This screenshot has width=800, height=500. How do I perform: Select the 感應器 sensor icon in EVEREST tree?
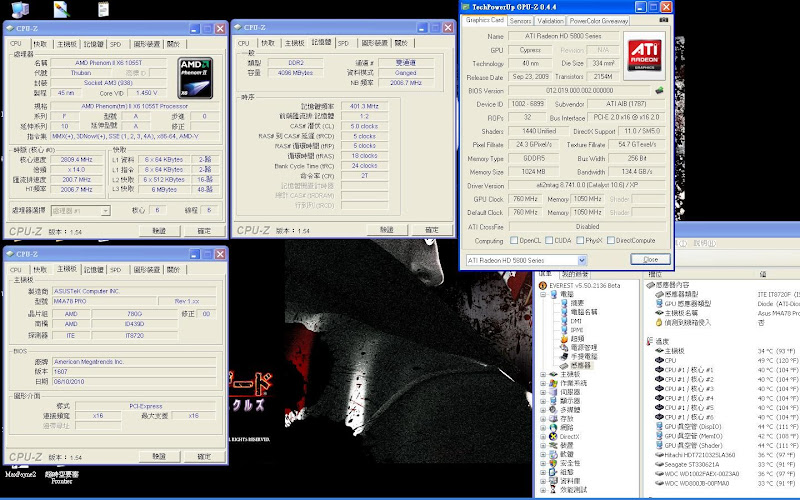pos(564,365)
